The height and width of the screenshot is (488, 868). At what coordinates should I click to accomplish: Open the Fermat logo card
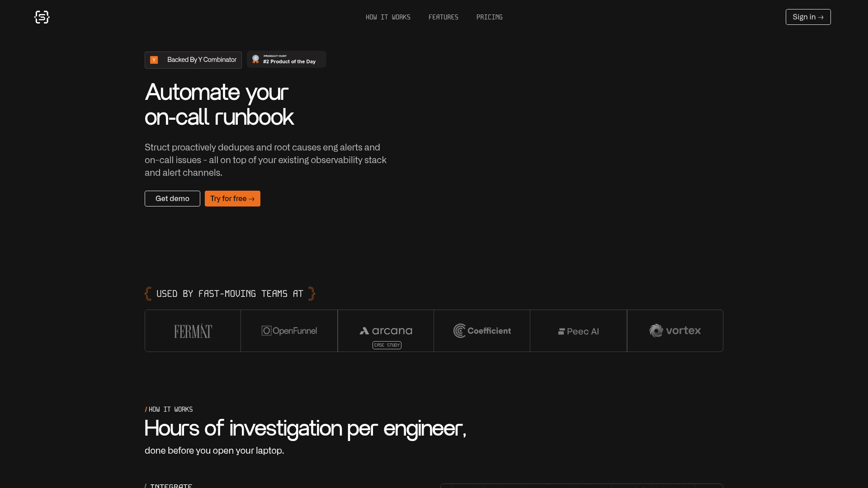point(193,331)
